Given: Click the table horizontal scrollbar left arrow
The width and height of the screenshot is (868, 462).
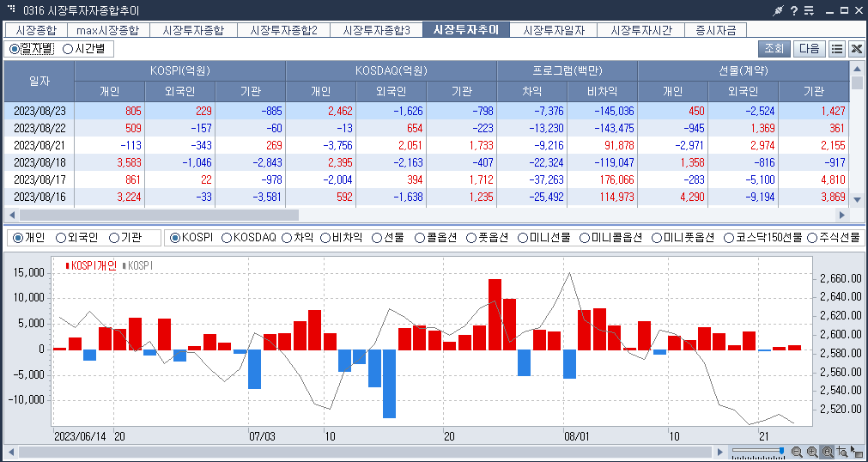Looking at the screenshot, I should [10, 215].
